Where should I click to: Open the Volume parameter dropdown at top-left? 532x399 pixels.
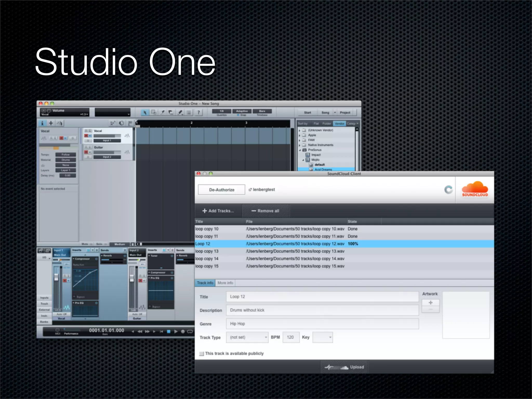(87, 114)
